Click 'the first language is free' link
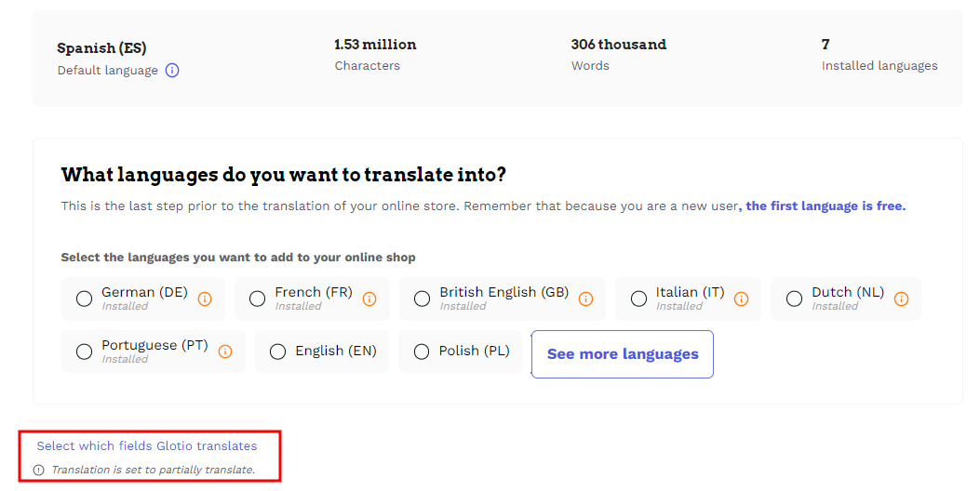The height and width of the screenshot is (491, 980). click(x=826, y=206)
